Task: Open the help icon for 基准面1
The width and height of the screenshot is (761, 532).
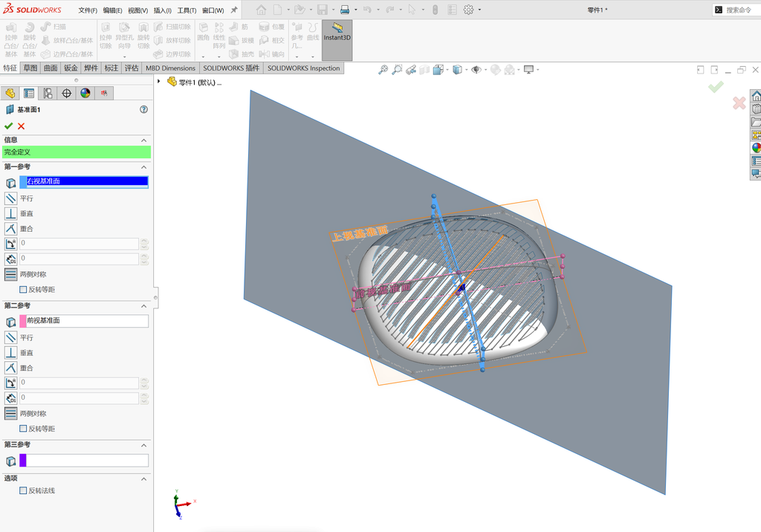Action: (x=143, y=109)
